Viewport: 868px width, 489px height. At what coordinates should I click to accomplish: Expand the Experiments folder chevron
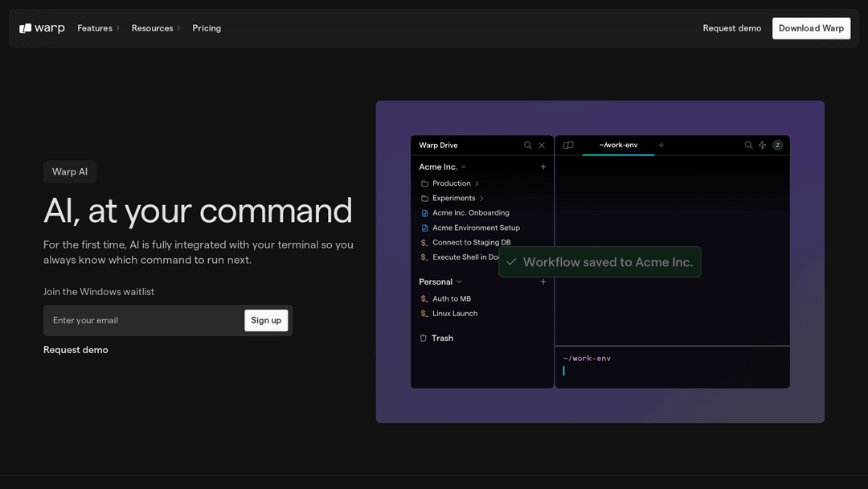(x=481, y=199)
